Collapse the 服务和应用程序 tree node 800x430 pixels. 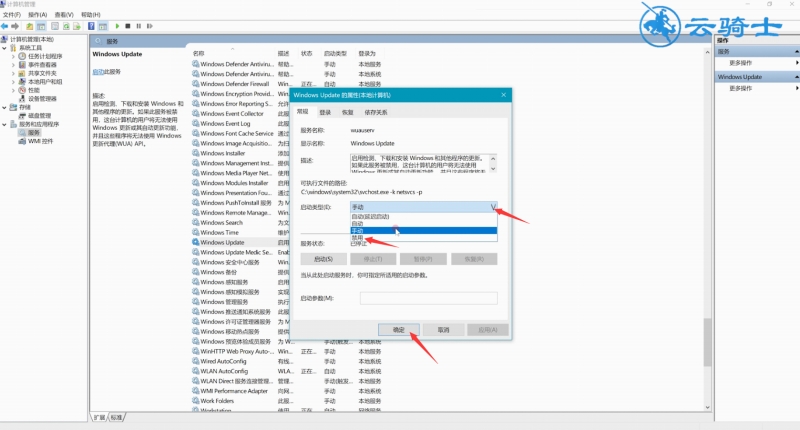[x=5, y=124]
